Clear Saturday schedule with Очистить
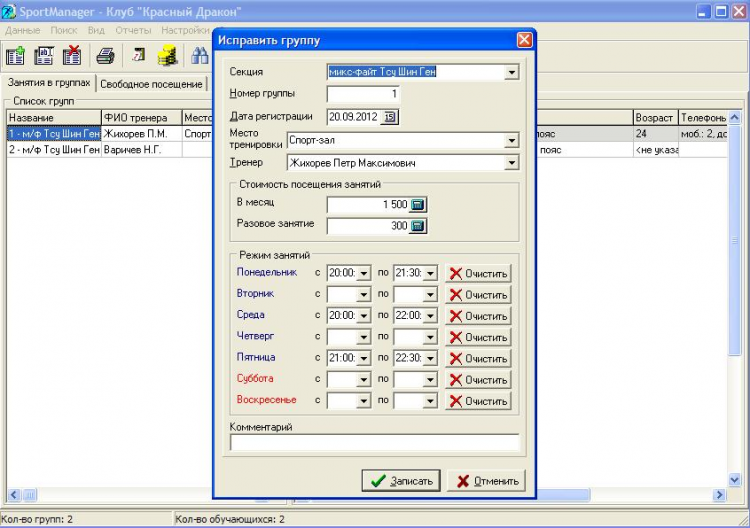This screenshot has width=750, height=528. [478, 380]
